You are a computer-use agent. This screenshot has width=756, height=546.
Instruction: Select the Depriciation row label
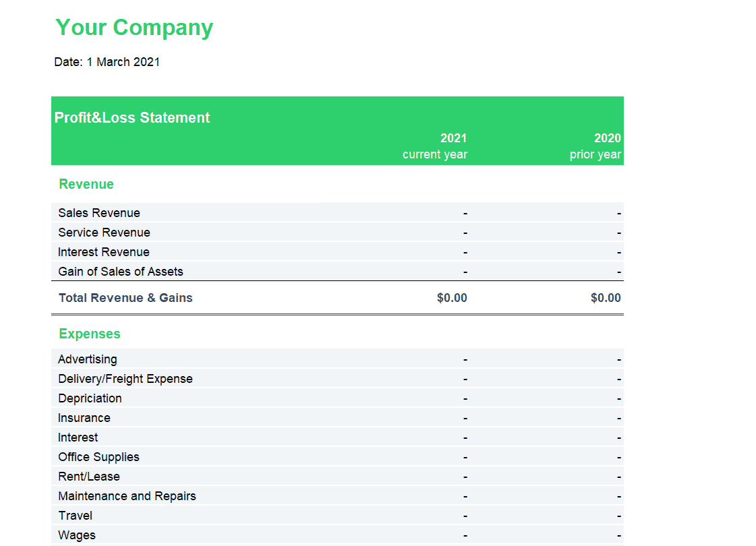[90, 398]
